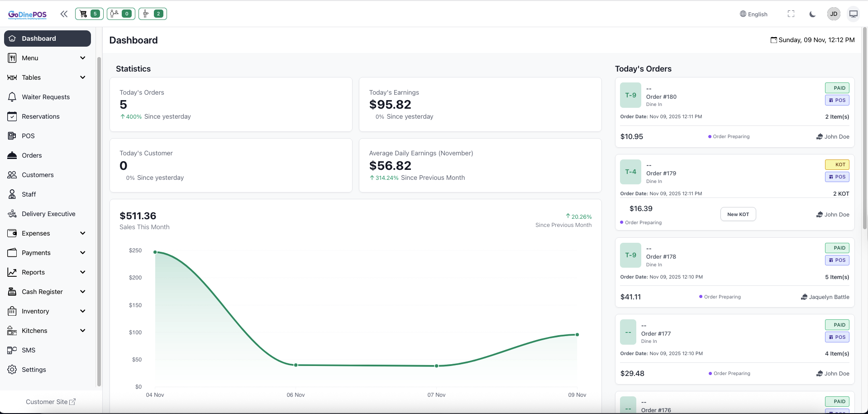Click the New KOT button
Screen dimensions: 868x414
click(x=738, y=214)
